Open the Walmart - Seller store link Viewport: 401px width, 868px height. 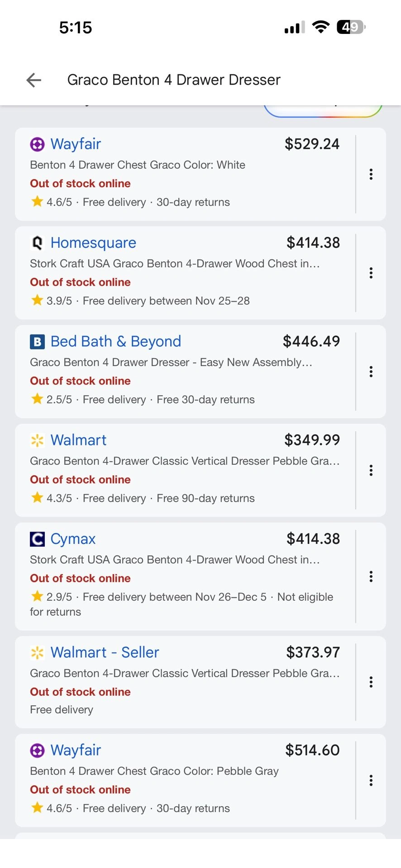pos(105,652)
